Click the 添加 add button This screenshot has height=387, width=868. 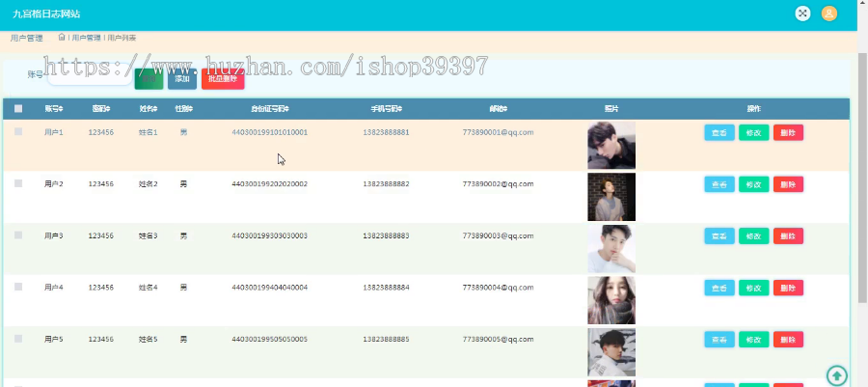point(182,79)
